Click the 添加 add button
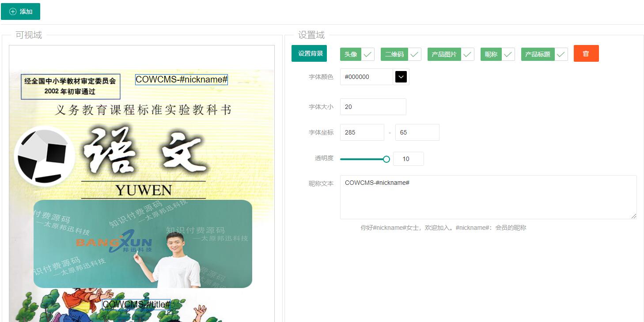 coord(20,11)
